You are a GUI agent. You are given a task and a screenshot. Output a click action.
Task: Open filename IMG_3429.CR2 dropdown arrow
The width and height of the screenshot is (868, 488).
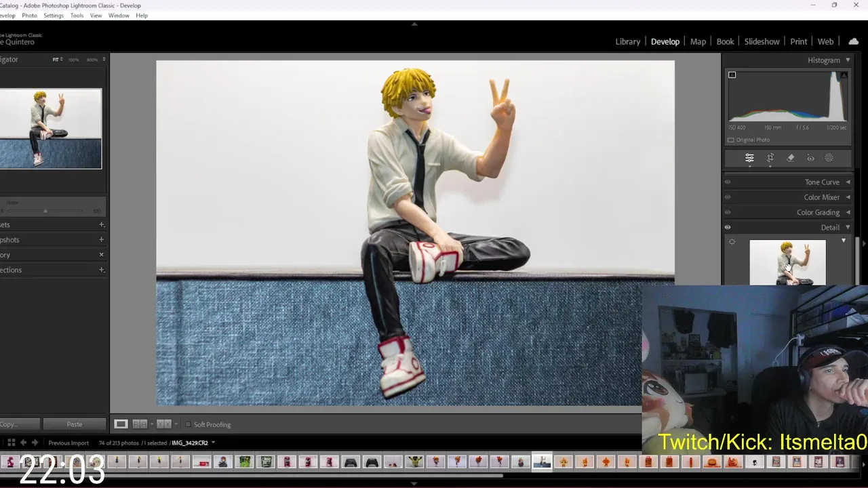pos(213,443)
